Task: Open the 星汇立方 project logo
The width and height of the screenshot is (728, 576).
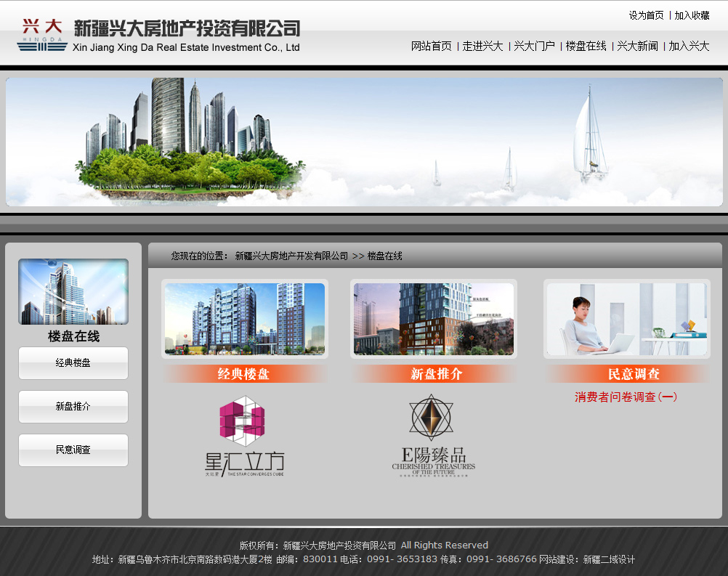Action: point(244,436)
